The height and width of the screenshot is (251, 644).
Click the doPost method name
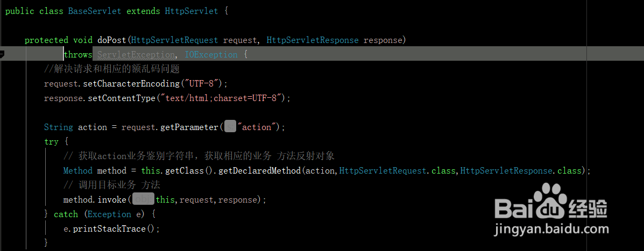point(112,40)
